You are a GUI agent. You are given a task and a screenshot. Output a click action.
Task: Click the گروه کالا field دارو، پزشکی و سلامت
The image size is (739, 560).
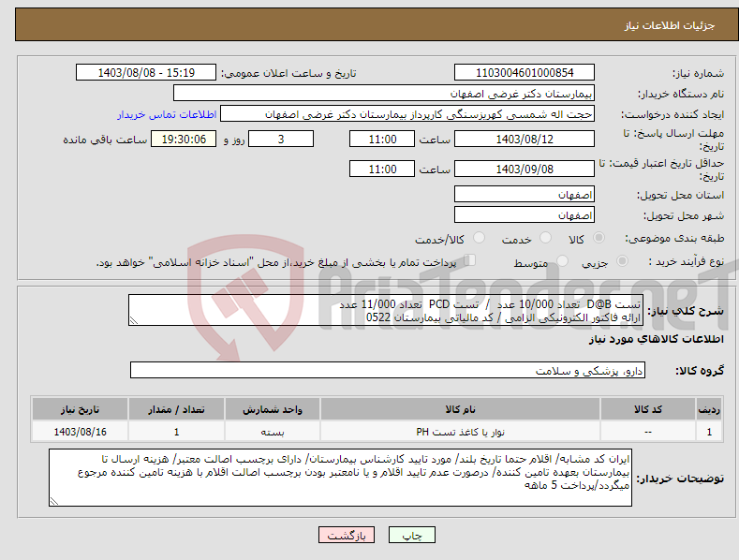tap(388, 370)
